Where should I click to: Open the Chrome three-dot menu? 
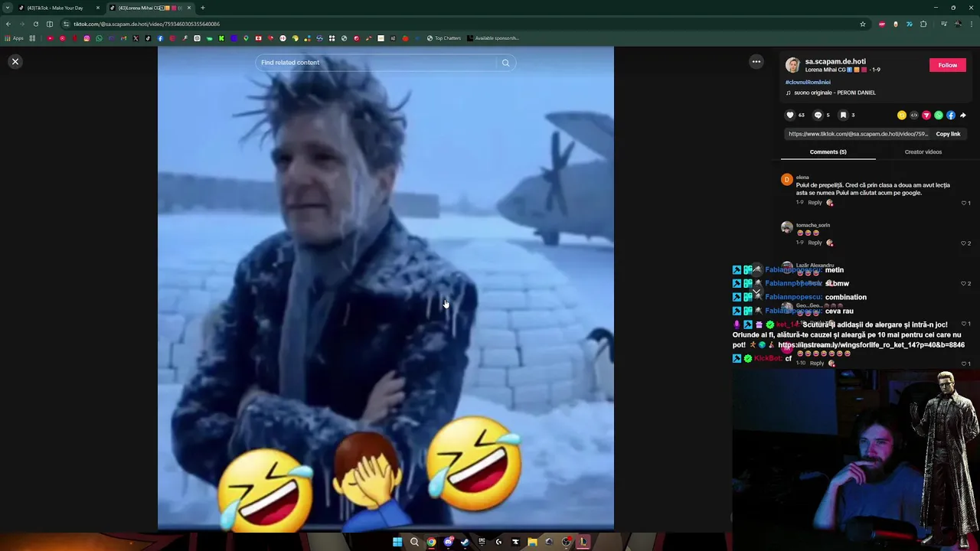[972, 24]
